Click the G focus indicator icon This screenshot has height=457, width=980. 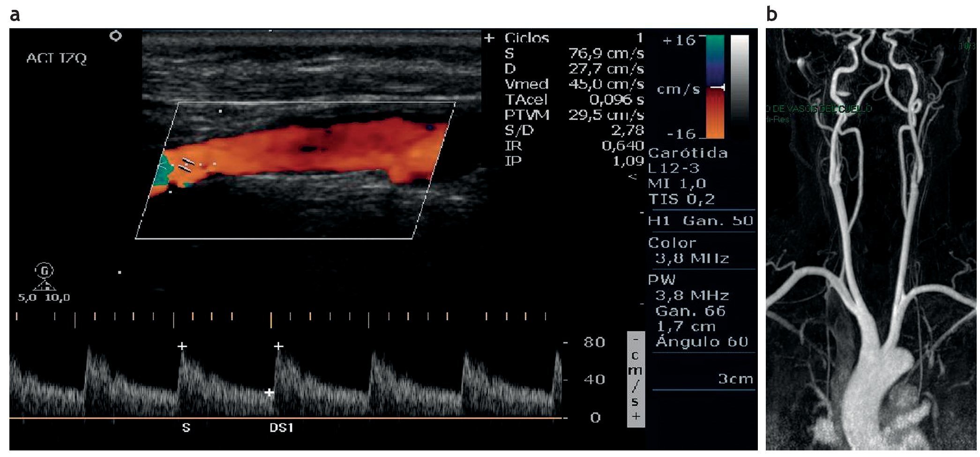point(45,270)
